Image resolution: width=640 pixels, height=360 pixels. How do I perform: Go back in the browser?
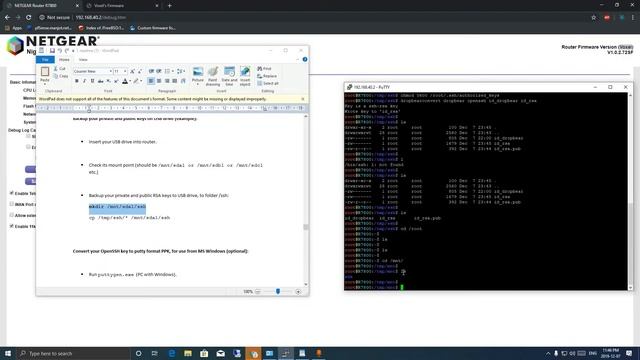point(7,17)
